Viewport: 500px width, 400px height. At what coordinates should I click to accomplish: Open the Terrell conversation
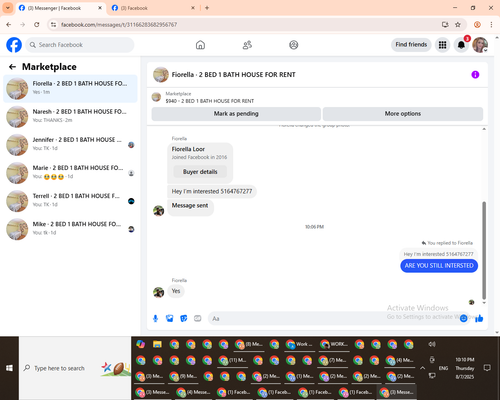(70, 201)
